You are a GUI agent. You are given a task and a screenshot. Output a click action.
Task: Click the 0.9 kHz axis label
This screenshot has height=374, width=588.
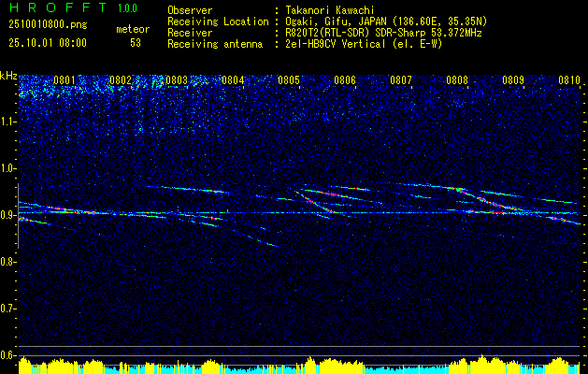(x=8, y=215)
